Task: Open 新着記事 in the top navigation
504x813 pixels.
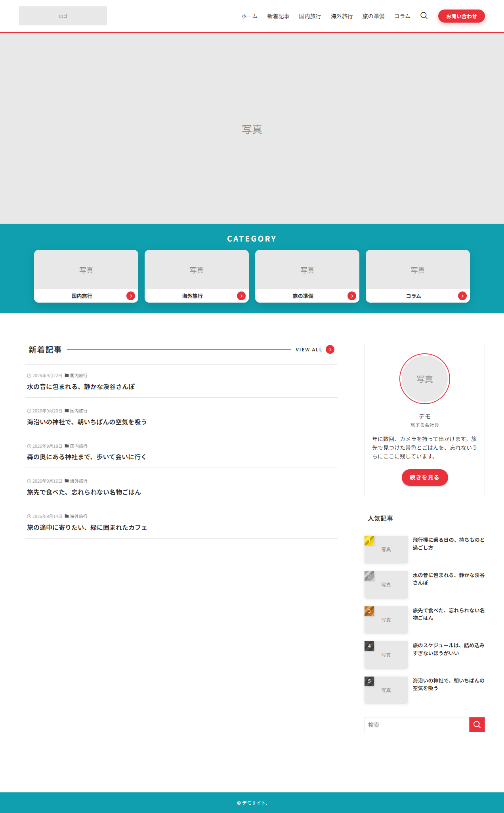Action: (278, 16)
